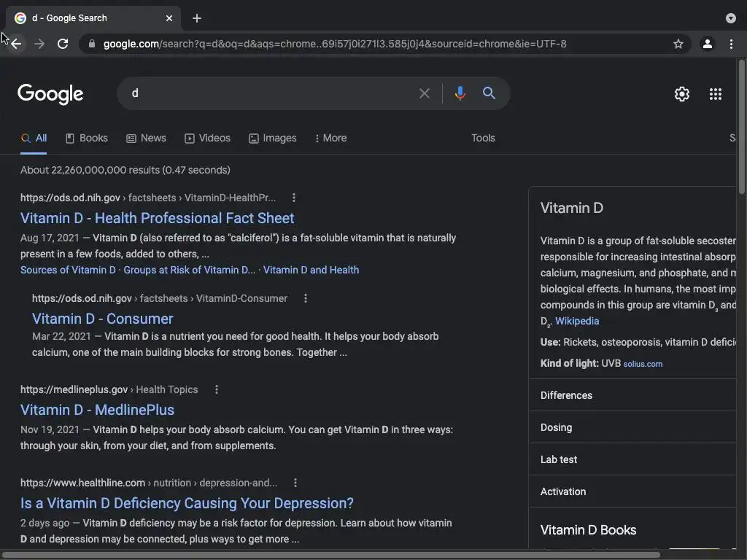This screenshot has height=560, width=747.
Task: Bookmark this page with the star icon
Action: point(678,44)
